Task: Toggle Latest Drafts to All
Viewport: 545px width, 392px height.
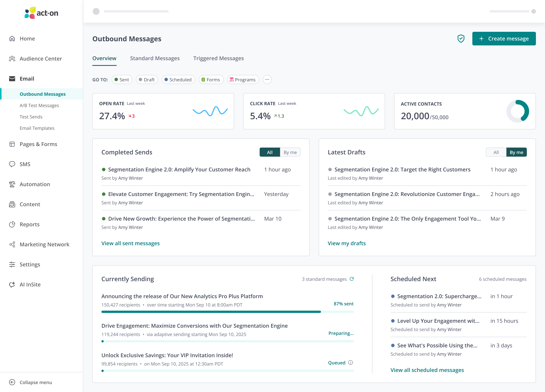Action: pyautogui.click(x=496, y=152)
